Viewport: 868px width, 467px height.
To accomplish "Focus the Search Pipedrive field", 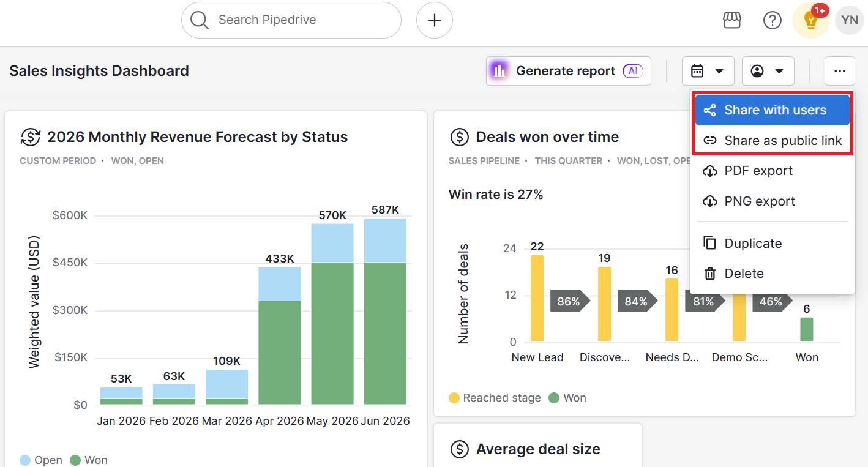I will click(291, 20).
